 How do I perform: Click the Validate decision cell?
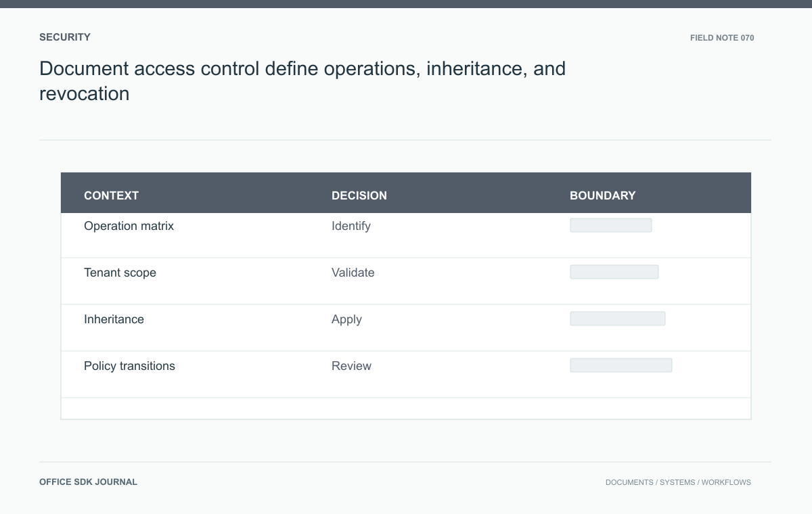point(353,273)
